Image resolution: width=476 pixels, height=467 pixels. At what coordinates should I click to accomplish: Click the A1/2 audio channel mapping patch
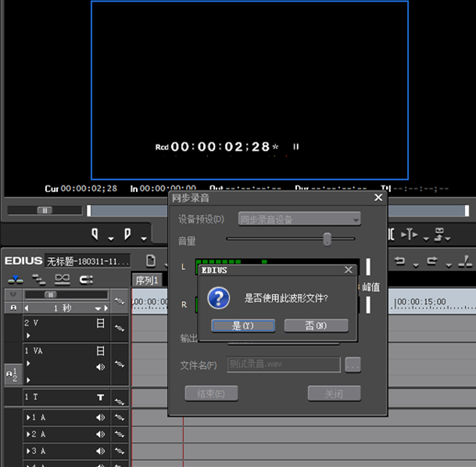(x=13, y=375)
